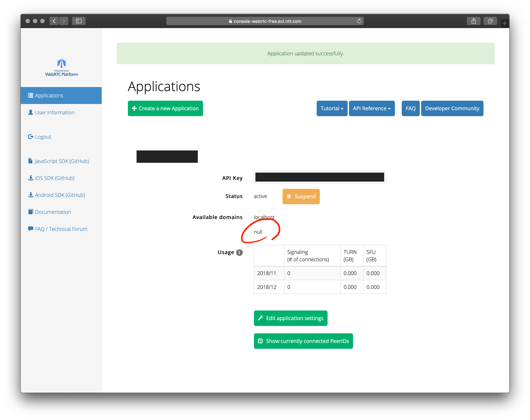Select the 2018/11 usage row date

267,273
